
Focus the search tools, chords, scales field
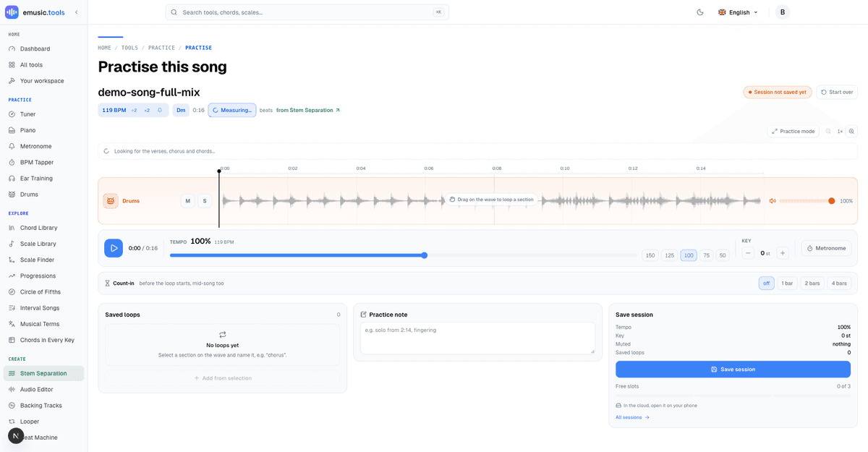click(307, 12)
